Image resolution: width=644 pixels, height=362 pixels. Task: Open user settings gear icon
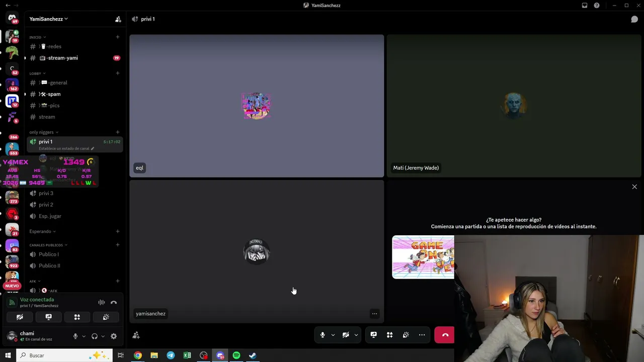click(114, 336)
